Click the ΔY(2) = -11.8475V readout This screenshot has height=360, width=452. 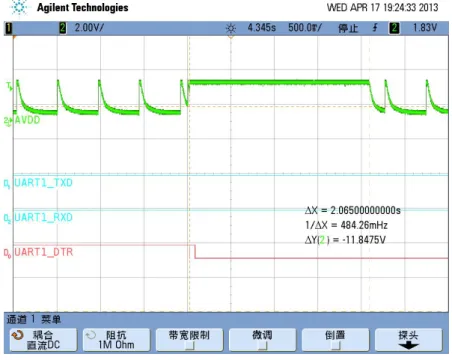(x=345, y=240)
